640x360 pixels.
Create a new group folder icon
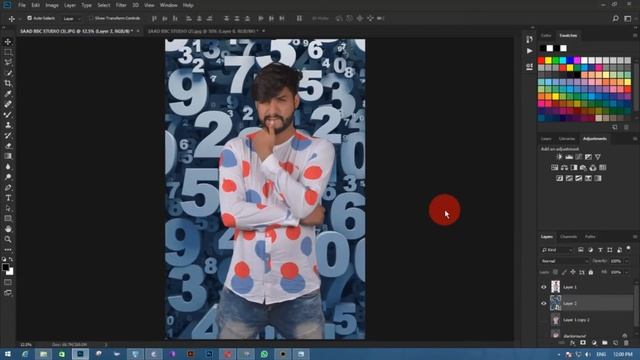[x=604, y=343]
